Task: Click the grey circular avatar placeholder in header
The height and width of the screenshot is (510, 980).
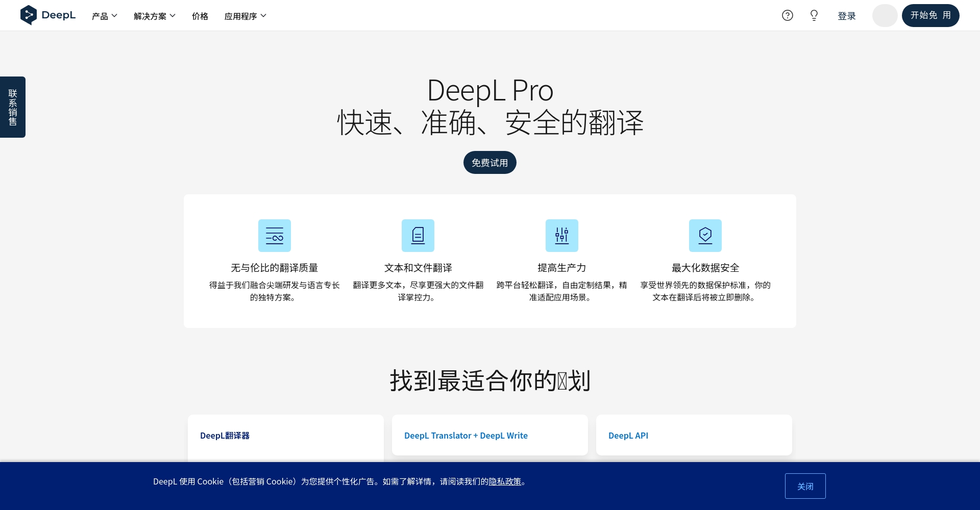Action: click(885, 15)
